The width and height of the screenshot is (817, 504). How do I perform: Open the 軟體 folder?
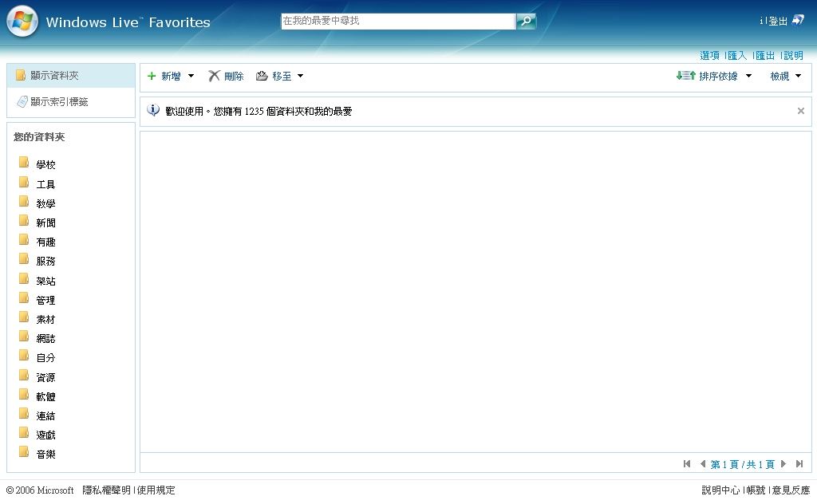tap(45, 397)
